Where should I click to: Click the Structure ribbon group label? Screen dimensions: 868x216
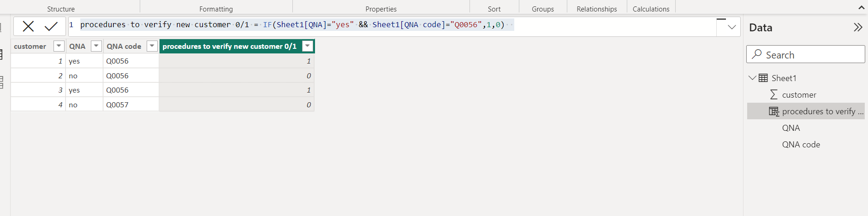tap(61, 9)
